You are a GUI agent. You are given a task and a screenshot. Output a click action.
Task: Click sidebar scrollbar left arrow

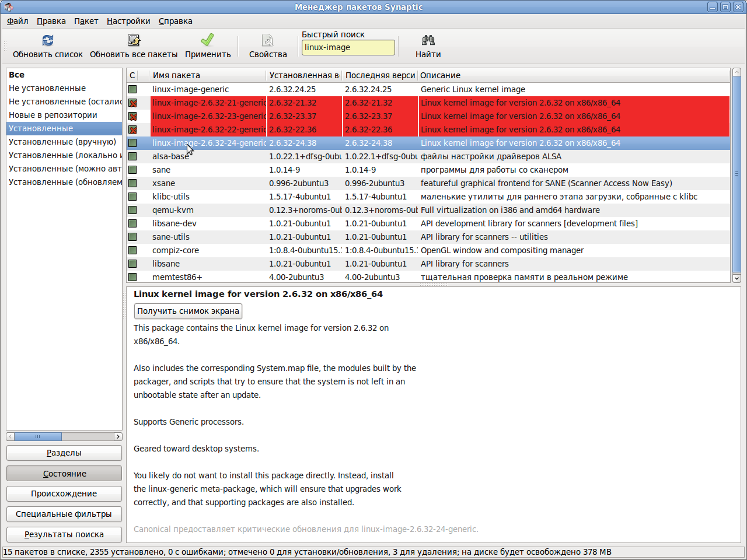point(11,436)
